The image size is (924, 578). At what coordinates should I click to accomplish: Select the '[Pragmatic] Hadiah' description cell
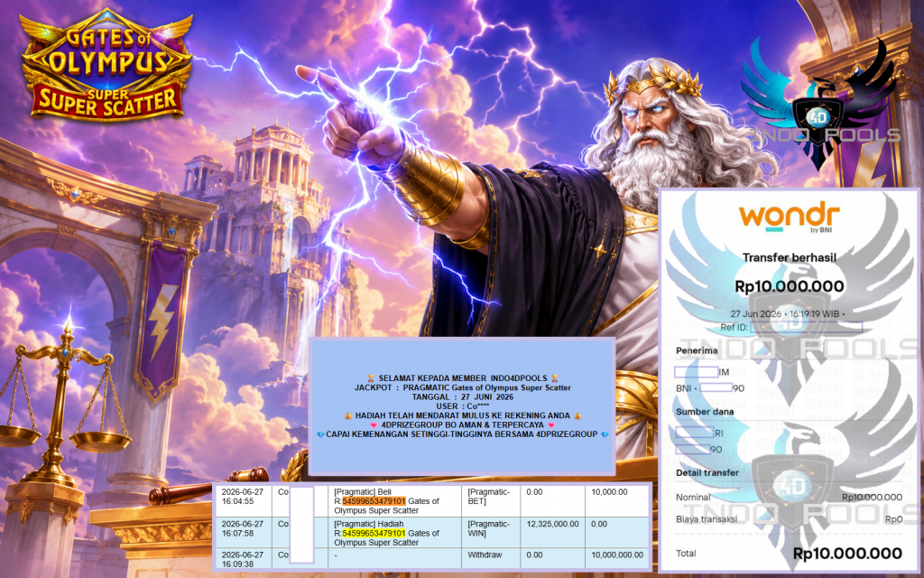395,533
